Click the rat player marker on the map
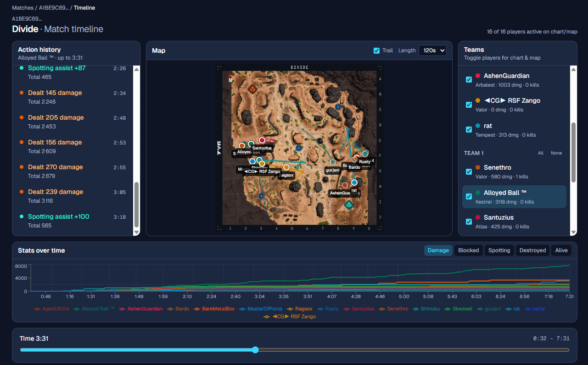This screenshot has width=588, height=365. coord(354,182)
